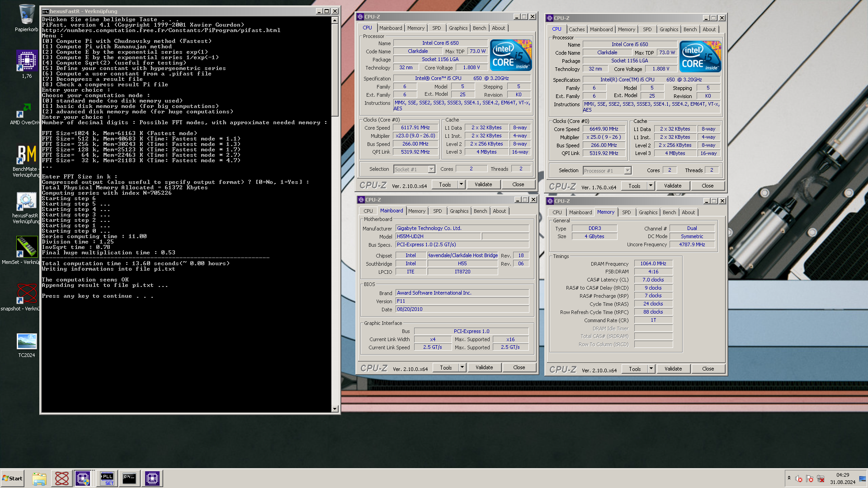Open the snapshot desktop shortcut
868x488 pixels.
(26, 296)
